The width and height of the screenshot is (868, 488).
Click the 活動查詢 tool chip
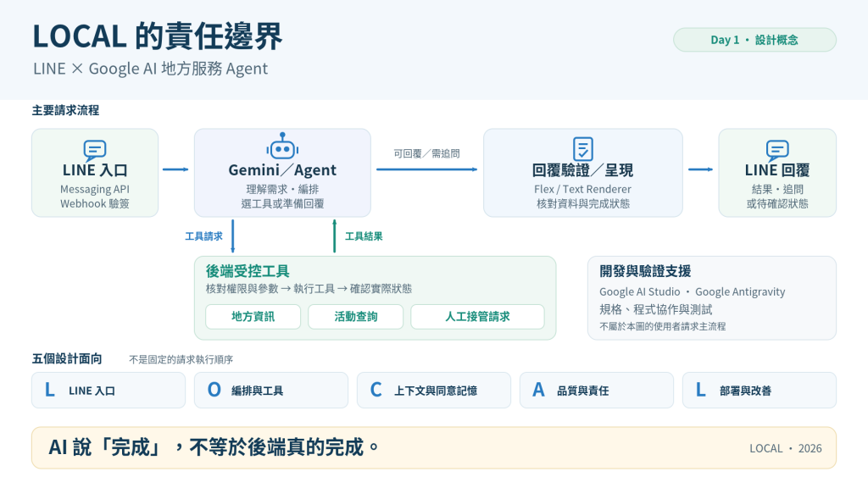[356, 317]
